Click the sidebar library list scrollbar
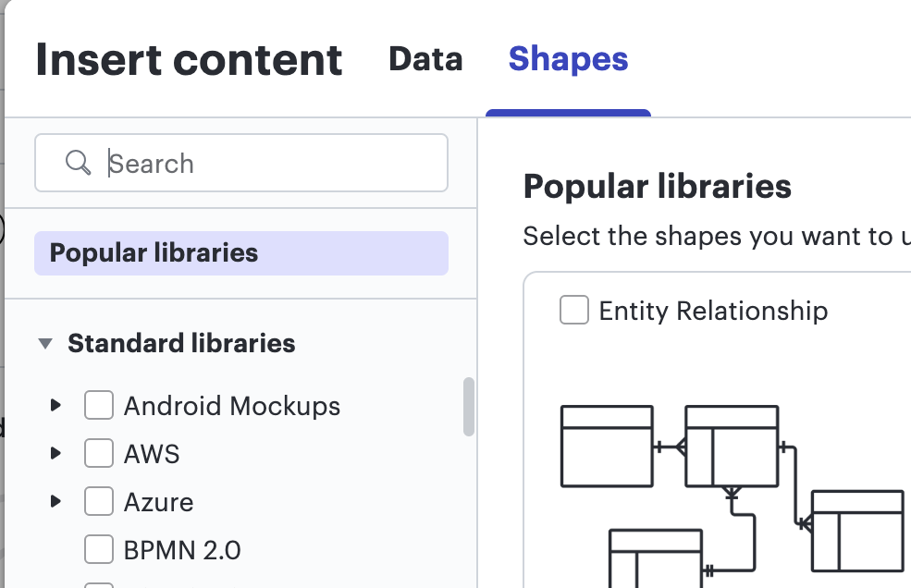 (469, 406)
